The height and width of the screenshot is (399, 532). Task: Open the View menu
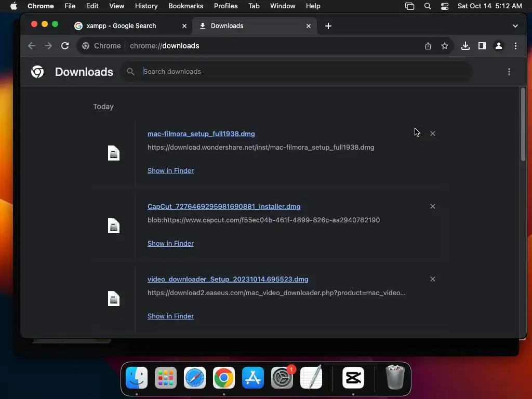pyautogui.click(x=116, y=6)
